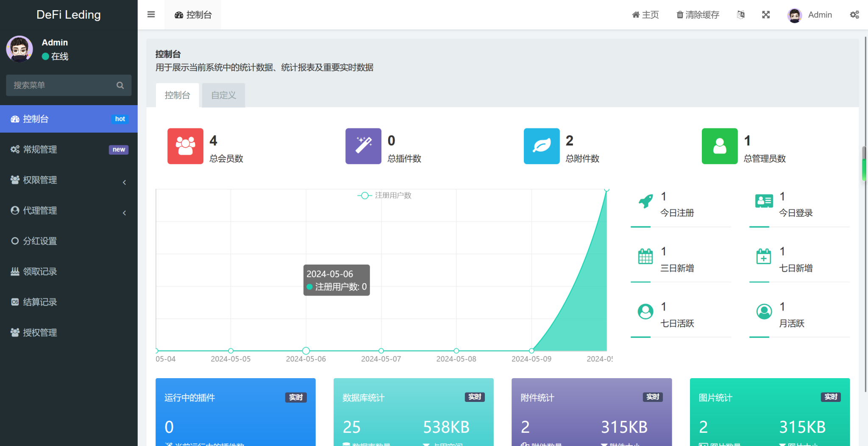Click the 代理管理 user circle icon
The height and width of the screenshot is (446, 868).
(x=15, y=210)
